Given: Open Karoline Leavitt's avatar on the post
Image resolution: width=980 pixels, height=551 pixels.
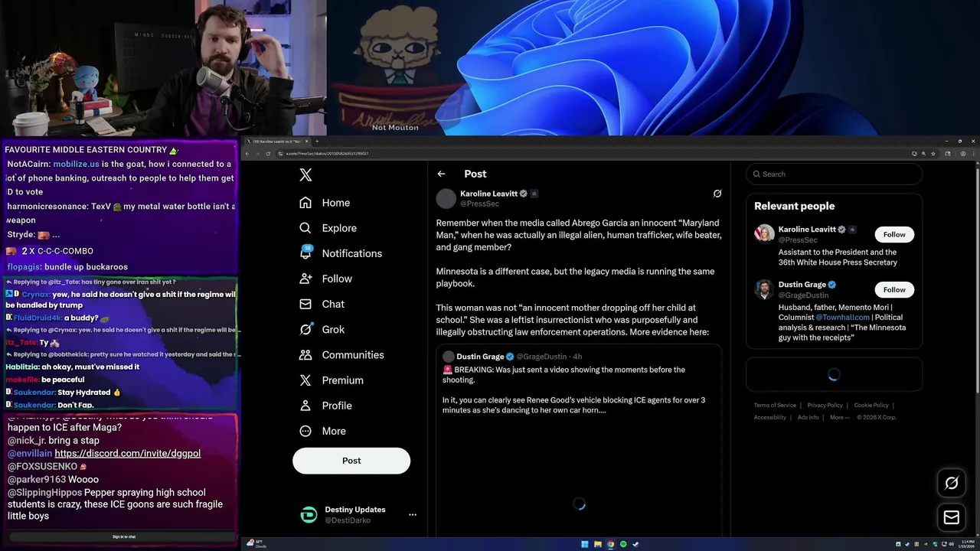Looking at the screenshot, I should point(446,198).
